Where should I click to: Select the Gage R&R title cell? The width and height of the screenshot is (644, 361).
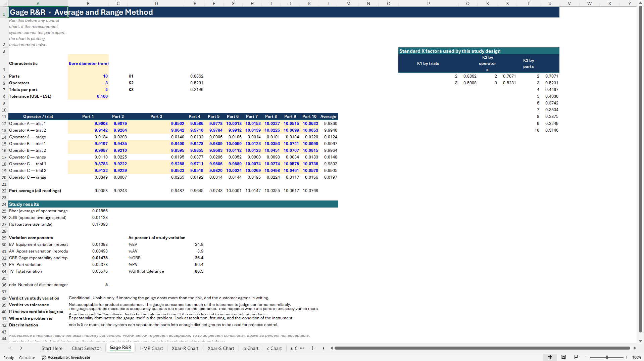[x=38, y=12]
